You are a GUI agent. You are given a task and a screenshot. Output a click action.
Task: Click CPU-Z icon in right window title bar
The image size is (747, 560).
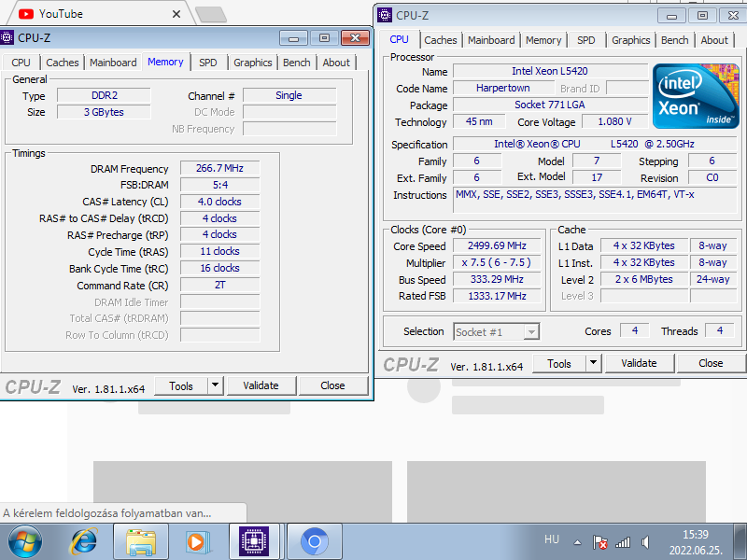pos(385,15)
